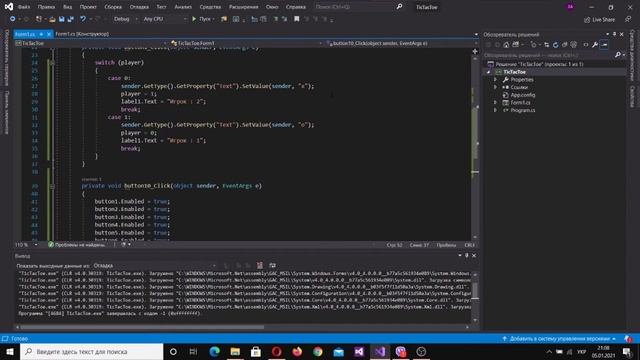Click the Sync with Active Document icon
The width and height of the screenshot is (640, 360).
[547, 45]
